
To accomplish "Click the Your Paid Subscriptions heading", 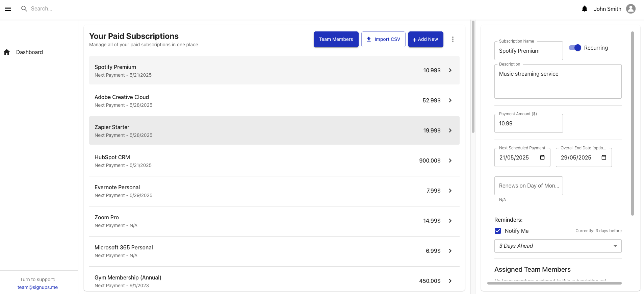I will (x=134, y=36).
